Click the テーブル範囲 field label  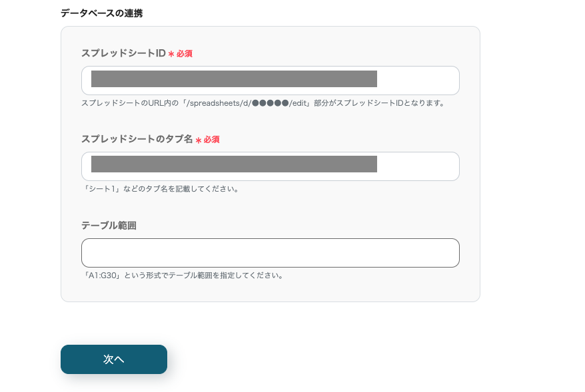click(109, 226)
